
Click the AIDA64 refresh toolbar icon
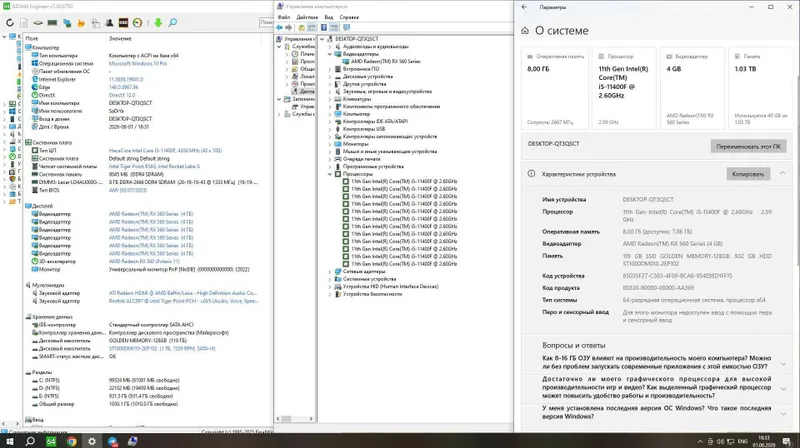click(10, 23)
